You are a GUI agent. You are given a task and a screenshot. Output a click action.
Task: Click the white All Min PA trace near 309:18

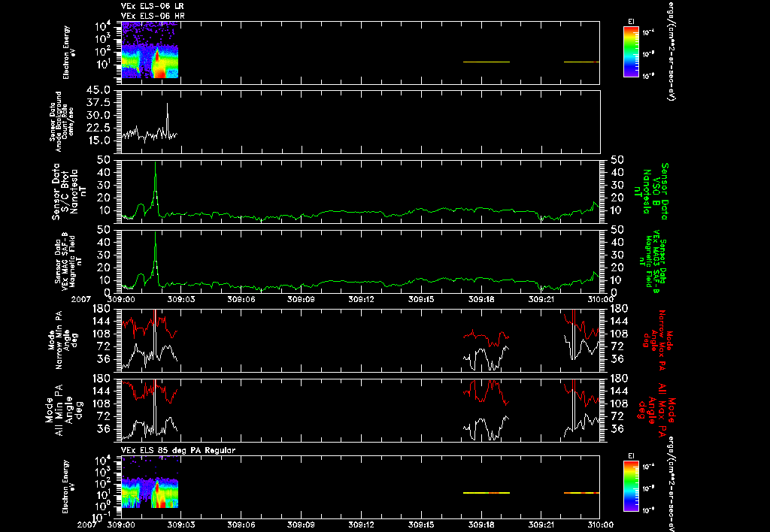coord(487,428)
